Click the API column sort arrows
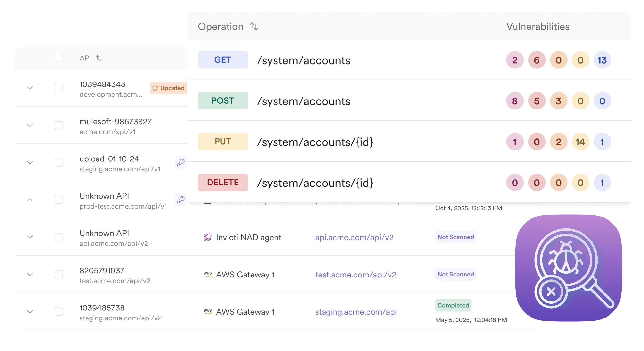644x351 pixels. [x=99, y=58]
